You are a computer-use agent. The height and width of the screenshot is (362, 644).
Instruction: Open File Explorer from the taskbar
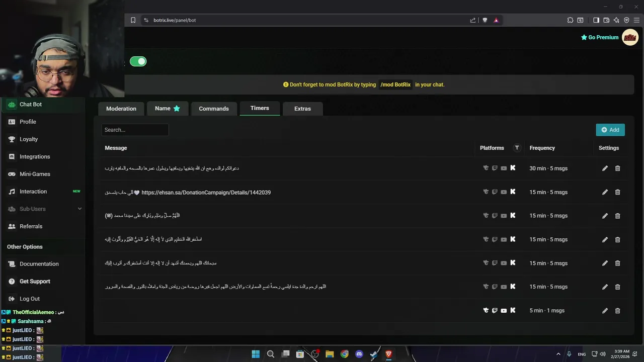[330, 354]
